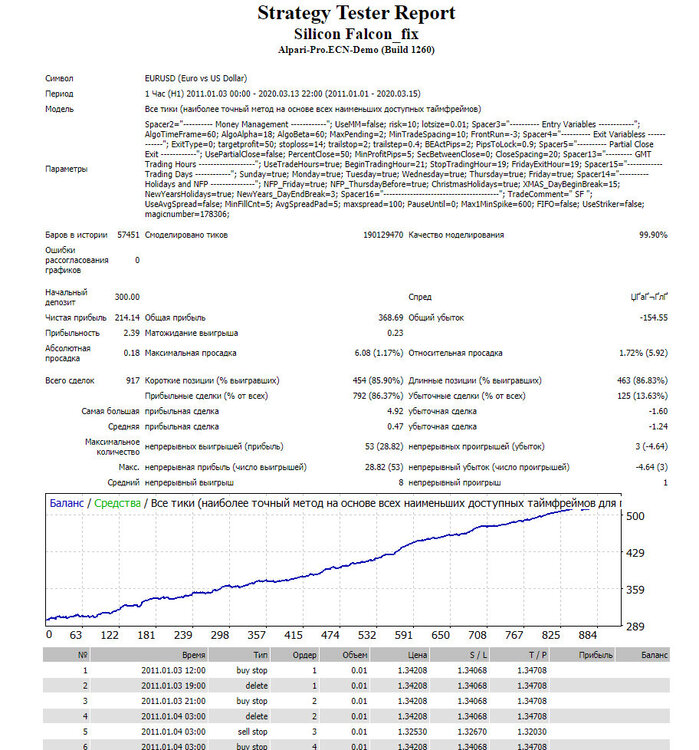Select the largest loss trade value -1.60

pos(658,411)
